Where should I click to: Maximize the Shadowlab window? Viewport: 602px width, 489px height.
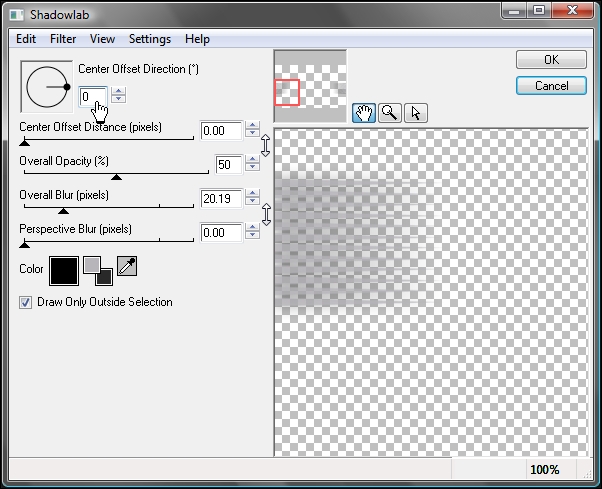539,10
